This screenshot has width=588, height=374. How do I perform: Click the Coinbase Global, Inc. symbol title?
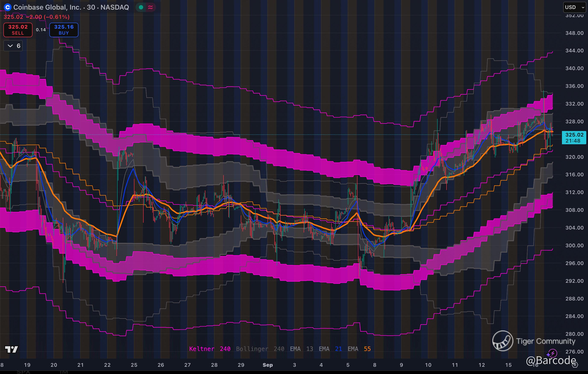(x=47, y=7)
